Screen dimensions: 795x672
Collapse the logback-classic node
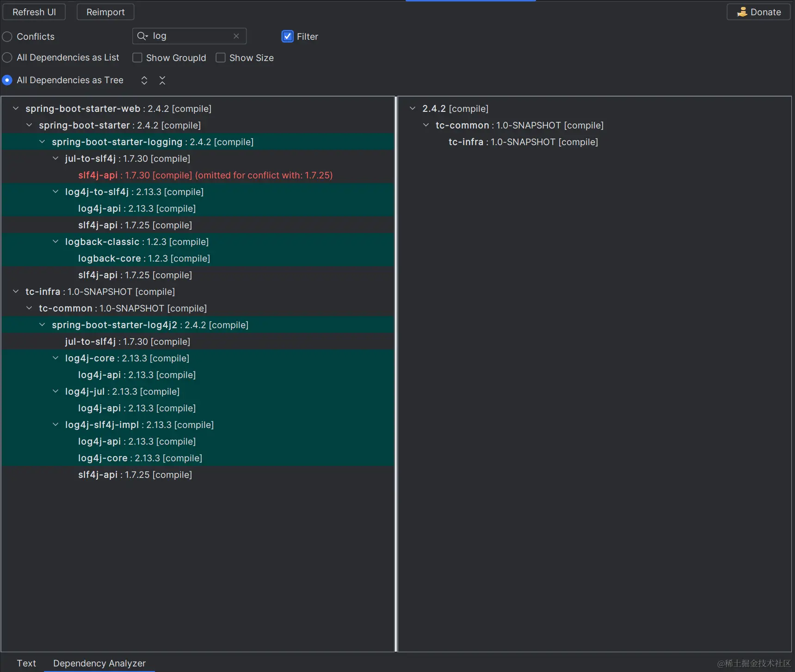tap(56, 242)
